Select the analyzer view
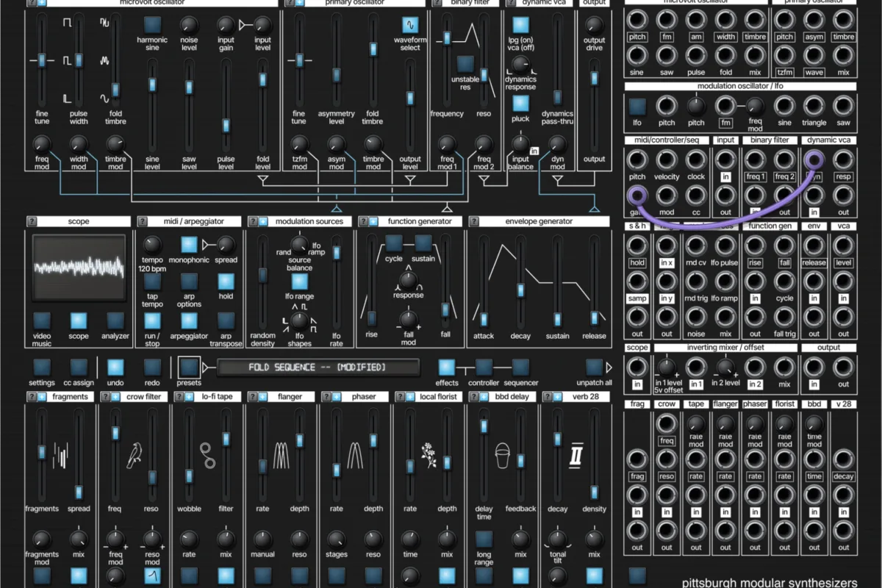This screenshot has height=588, width=882. click(115, 320)
